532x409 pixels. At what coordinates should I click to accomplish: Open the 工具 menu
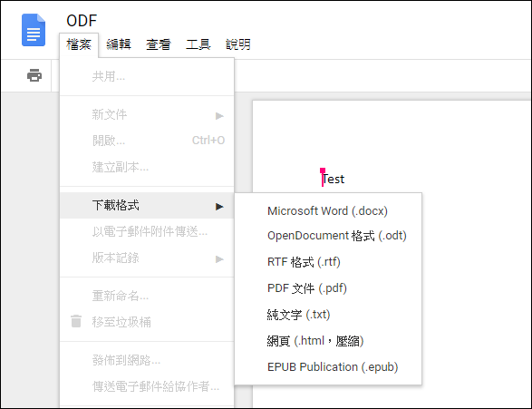click(x=198, y=44)
